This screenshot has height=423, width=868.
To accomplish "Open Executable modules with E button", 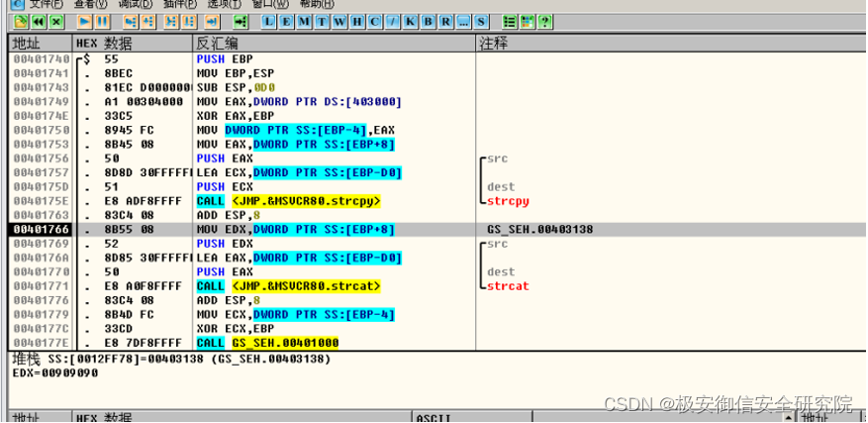I will point(286,22).
